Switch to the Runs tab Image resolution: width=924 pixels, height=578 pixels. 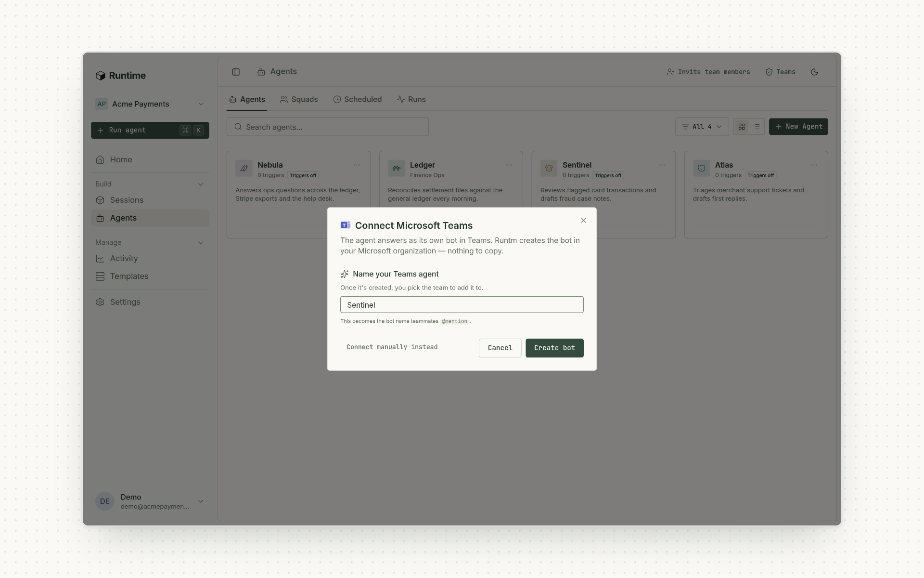(411, 99)
